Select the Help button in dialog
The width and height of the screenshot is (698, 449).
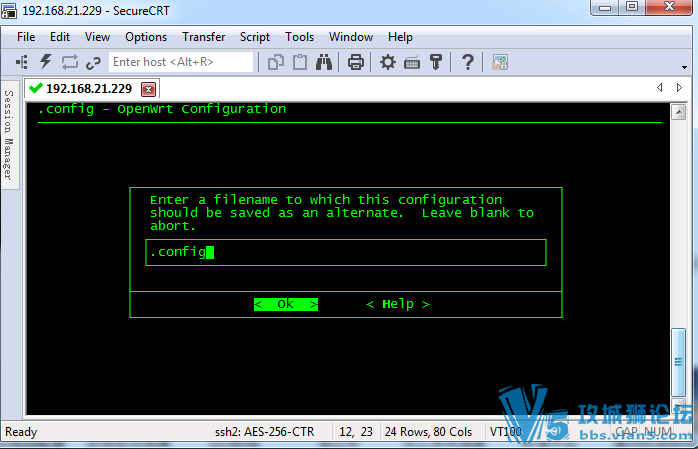click(x=398, y=304)
